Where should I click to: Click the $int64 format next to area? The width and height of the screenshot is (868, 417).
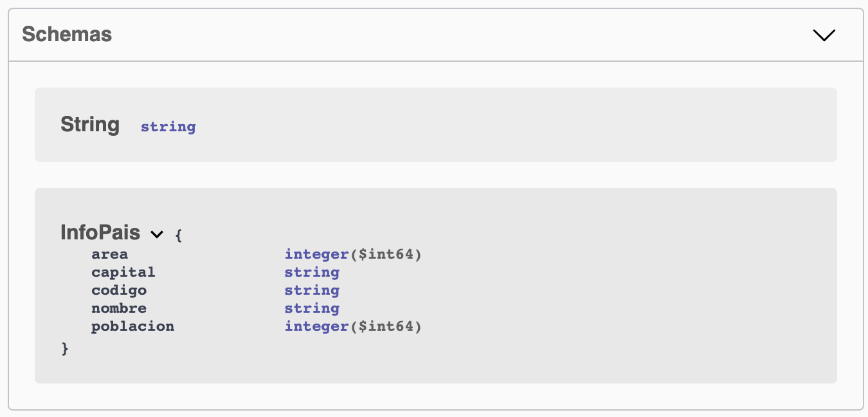coord(386,254)
